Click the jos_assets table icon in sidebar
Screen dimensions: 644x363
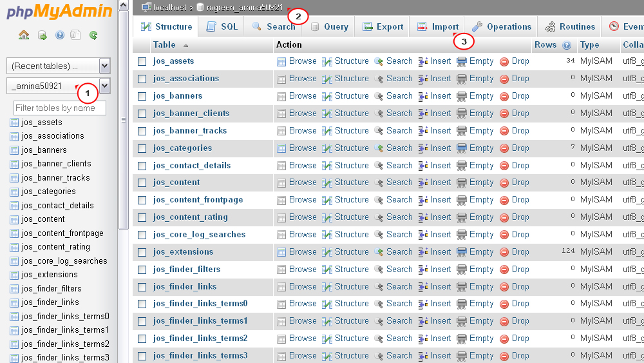14,123
